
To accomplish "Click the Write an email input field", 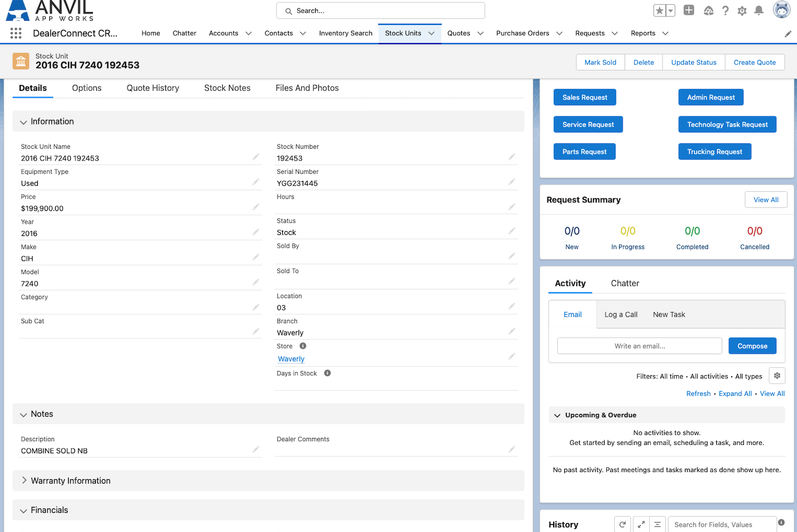I will [639, 346].
